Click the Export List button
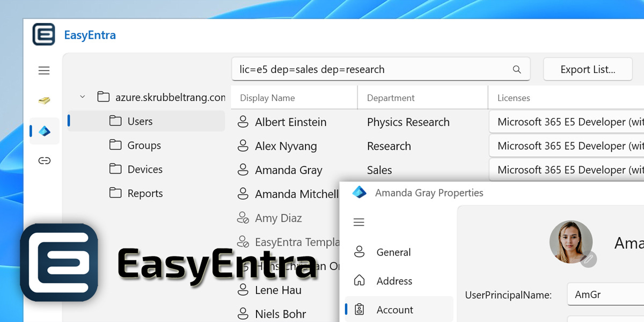Screen dimensions: 644x322 [588, 69]
